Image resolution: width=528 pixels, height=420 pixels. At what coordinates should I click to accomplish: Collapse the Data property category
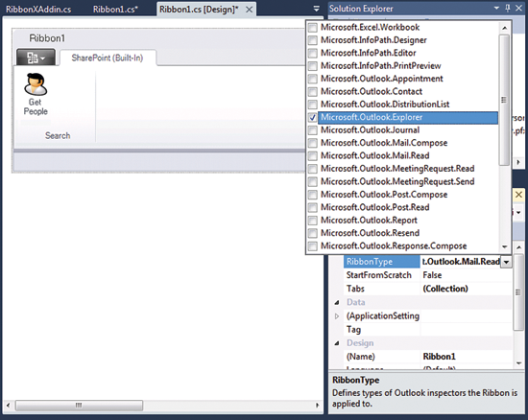tap(337, 302)
